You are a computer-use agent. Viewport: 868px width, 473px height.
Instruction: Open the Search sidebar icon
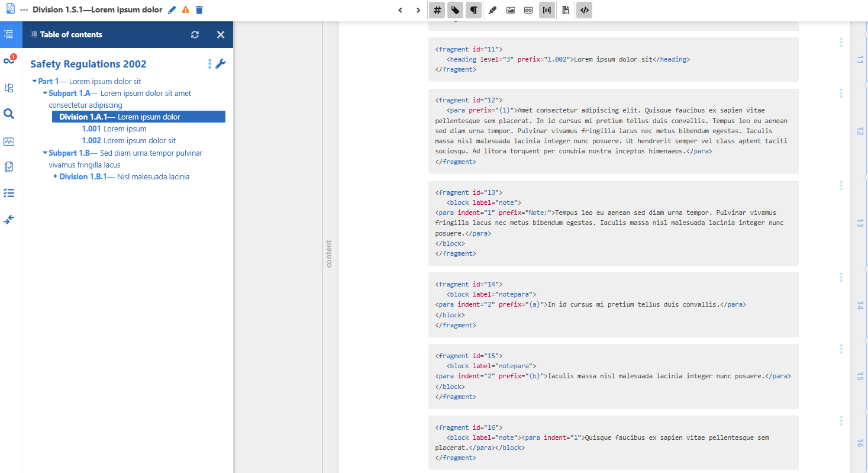[9, 114]
